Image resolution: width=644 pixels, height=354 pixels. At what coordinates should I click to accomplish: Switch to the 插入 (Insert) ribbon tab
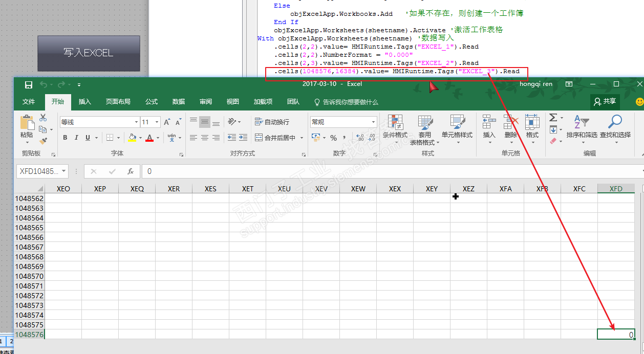[85, 102]
